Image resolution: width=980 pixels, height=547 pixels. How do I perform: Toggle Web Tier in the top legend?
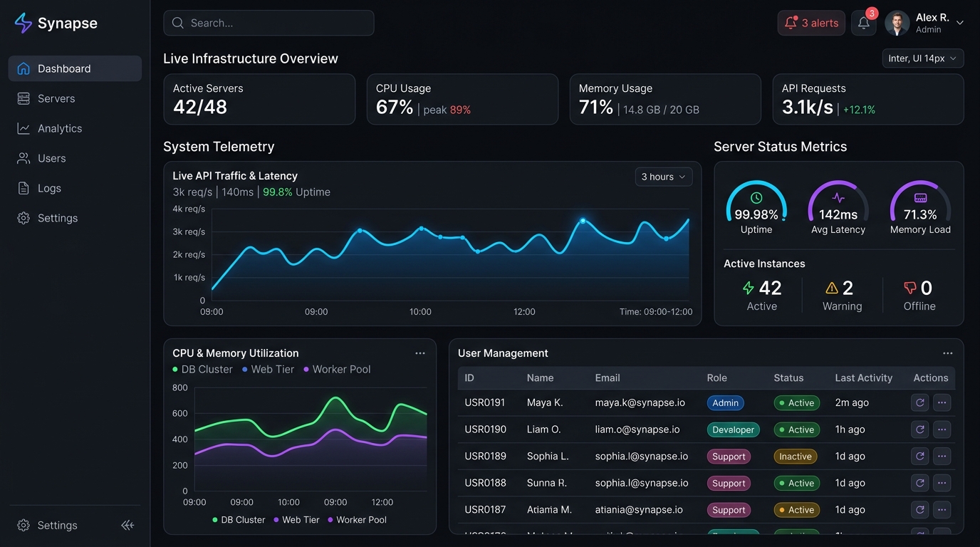268,369
